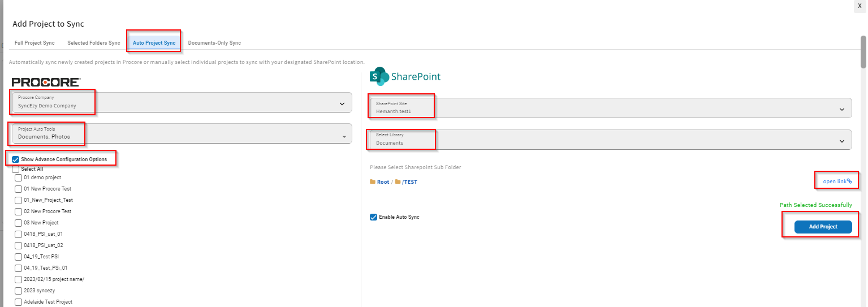
Task: Switch to the Full Project Sync tab
Action: [x=35, y=43]
